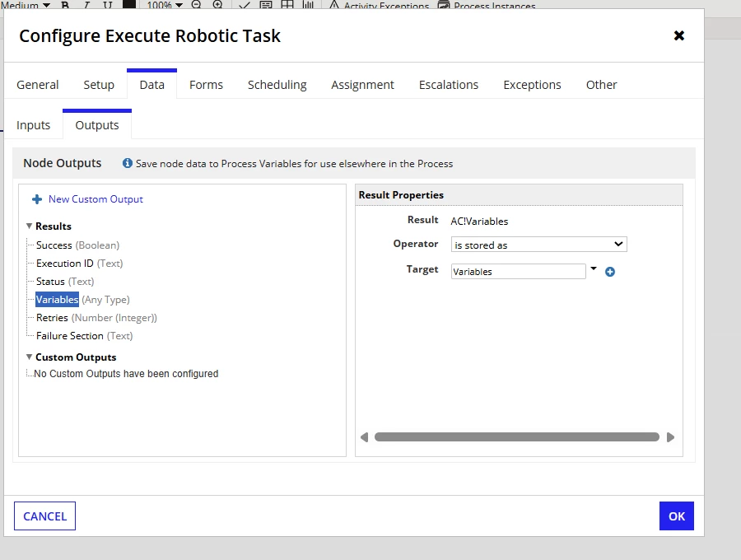
Task: Switch to the Inputs sub-tab
Action: coord(33,125)
